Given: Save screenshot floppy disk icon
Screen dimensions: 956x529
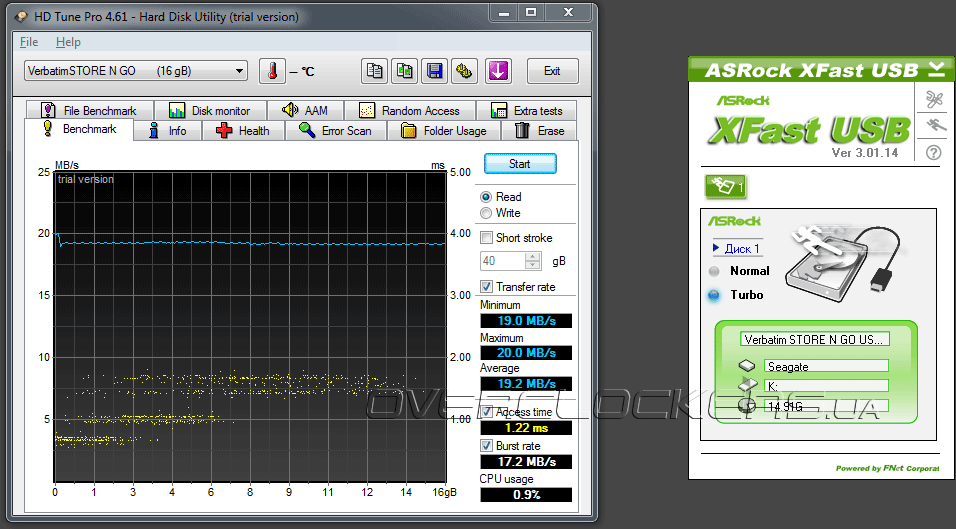Looking at the screenshot, I should pyautogui.click(x=434, y=71).
